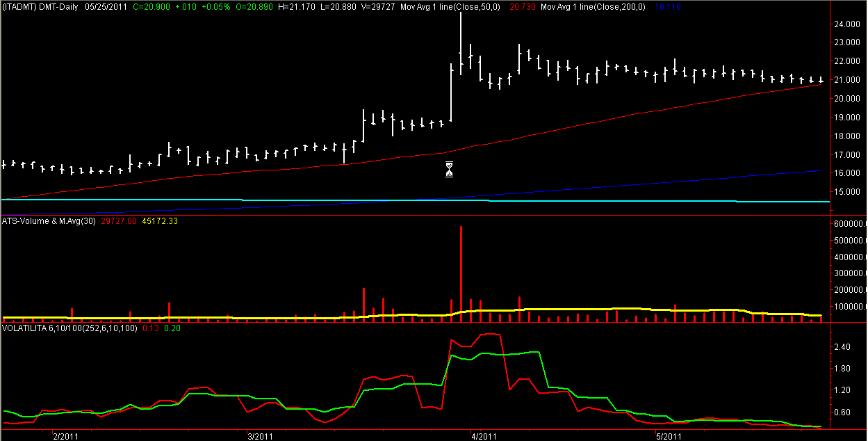Click the 5/2011 date label on time axis
The height and width of the screenshot is (441, 868).
click(669, 436)
